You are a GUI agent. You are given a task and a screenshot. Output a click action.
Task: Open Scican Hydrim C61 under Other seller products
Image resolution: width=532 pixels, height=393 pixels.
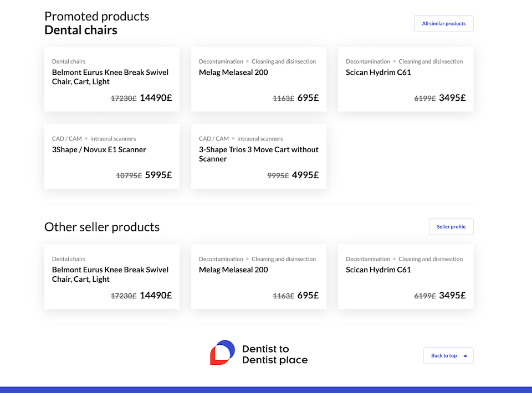pos(378,270)
